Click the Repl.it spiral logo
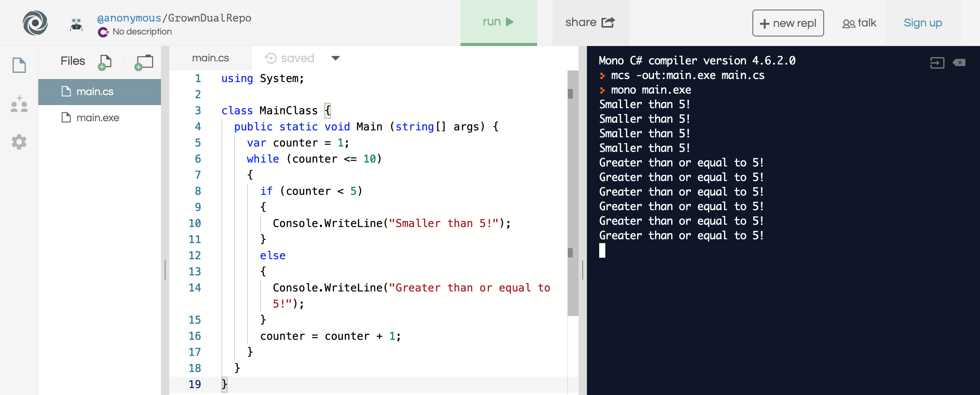This screenshot has height=395, width=980. [x=35, y=23]
